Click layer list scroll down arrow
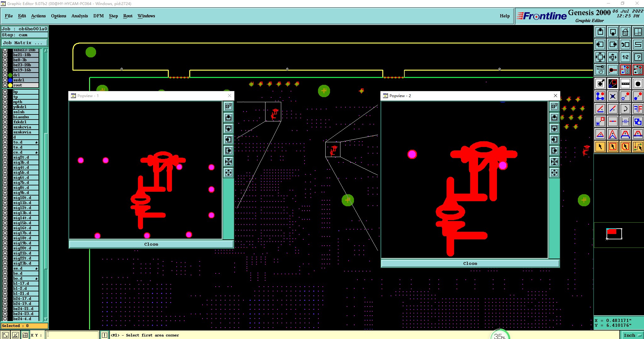 tap(46, 319)
